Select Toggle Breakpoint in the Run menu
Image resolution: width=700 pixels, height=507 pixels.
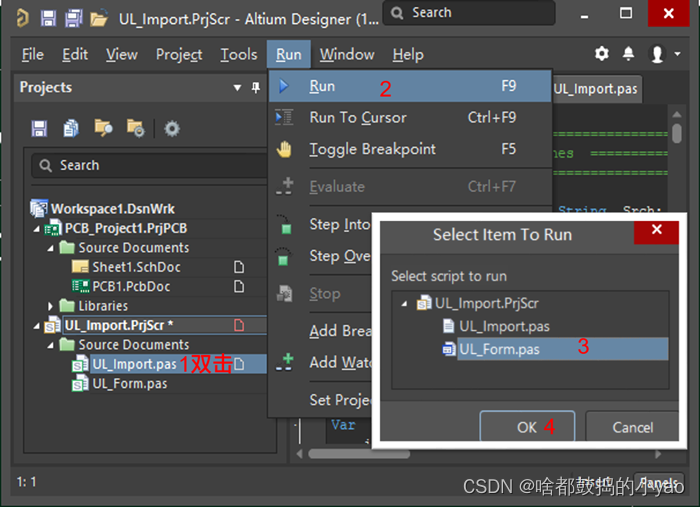(x=372, y=149)
